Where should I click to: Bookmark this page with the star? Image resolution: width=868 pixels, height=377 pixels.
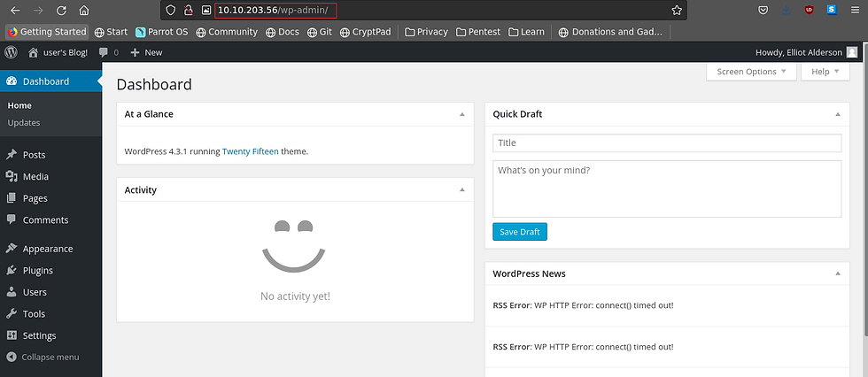pos(676,10)
